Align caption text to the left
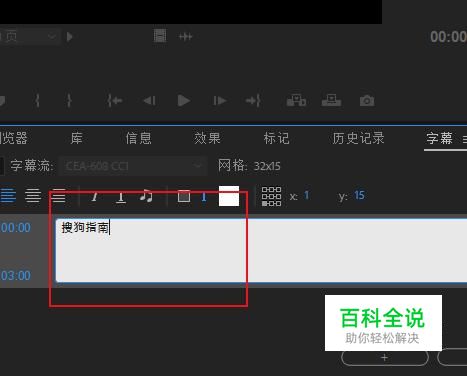 click(8, 195)
